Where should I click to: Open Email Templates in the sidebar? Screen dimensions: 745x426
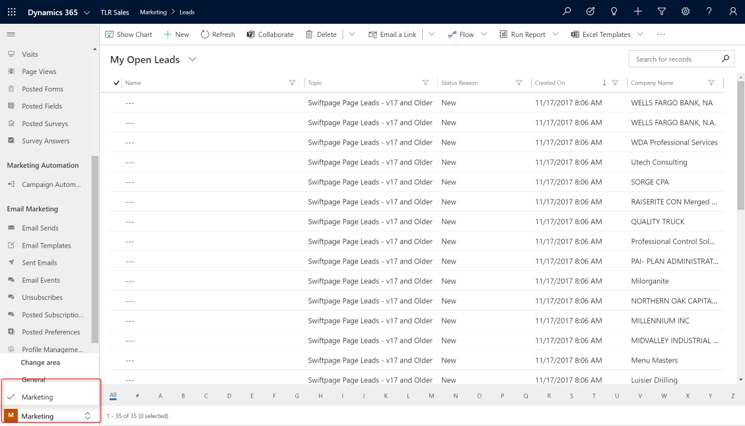click(x=46, y=246)
